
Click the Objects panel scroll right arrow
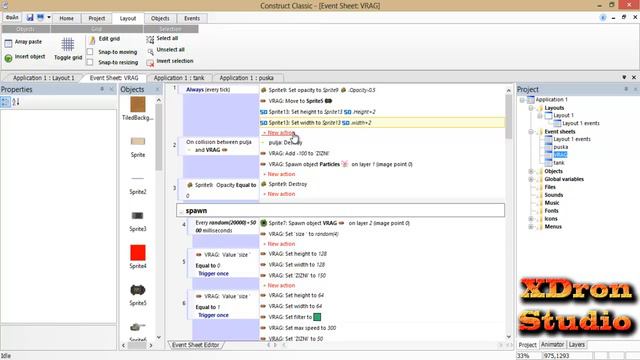pyautogui.click(x=151, y=345)
